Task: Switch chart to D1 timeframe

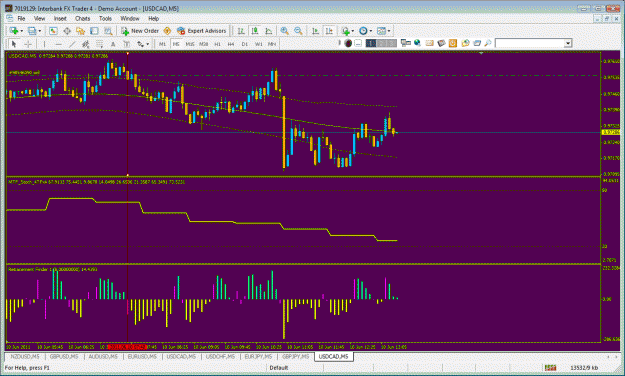Action: point(244,44)
